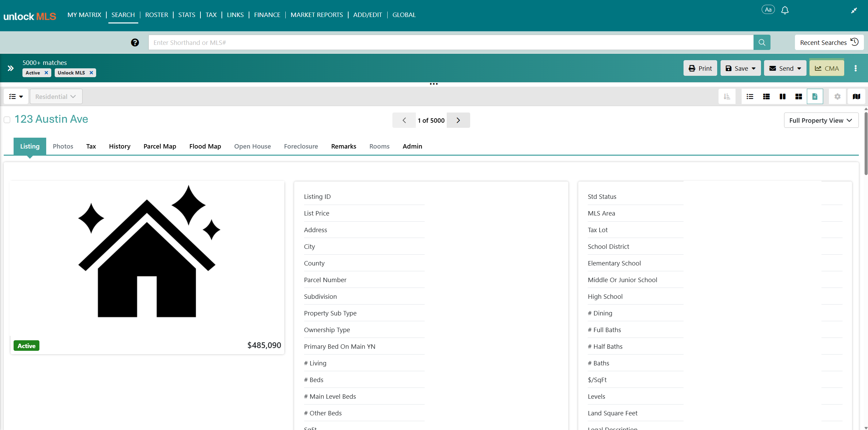868x430 pixels.
Task: Switch to the Parcel Map tab
Action: pyautogui.click(x=160, y=146)
